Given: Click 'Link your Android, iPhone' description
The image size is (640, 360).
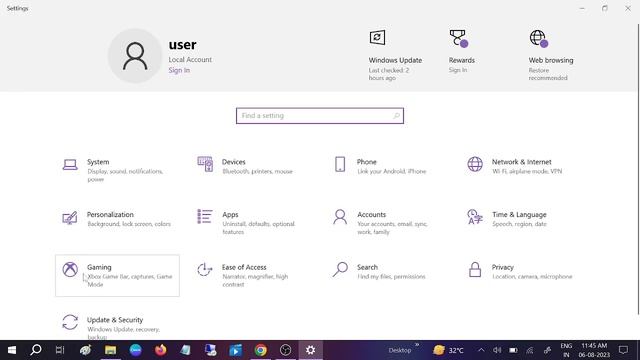Looking at the screenshot, I should [x=391, y=171].
